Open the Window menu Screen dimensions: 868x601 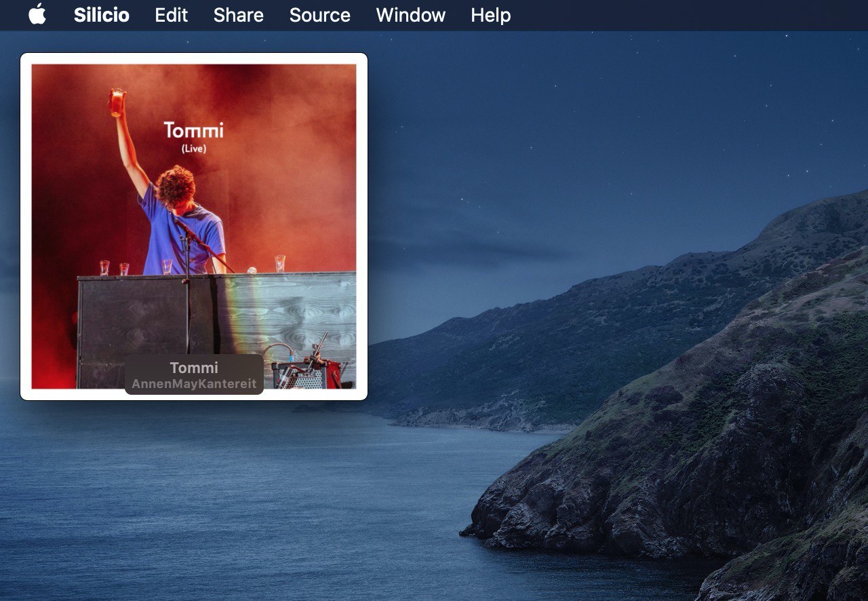(x=410, y=15)
